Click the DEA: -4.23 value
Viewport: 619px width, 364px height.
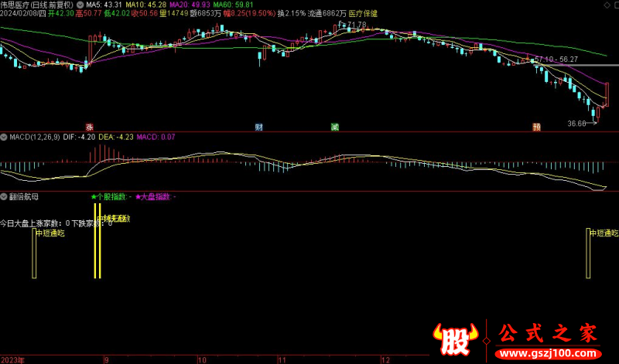pos(115,138)
